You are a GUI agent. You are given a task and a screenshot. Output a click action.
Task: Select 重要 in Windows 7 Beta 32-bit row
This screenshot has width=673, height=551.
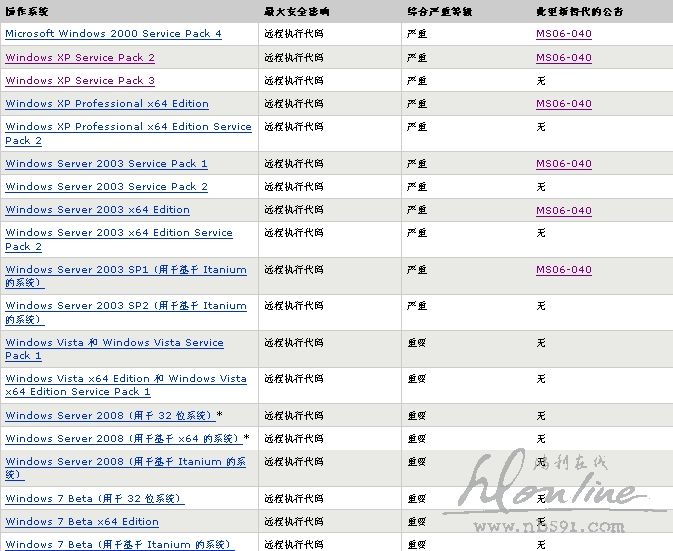coord(417,499)
